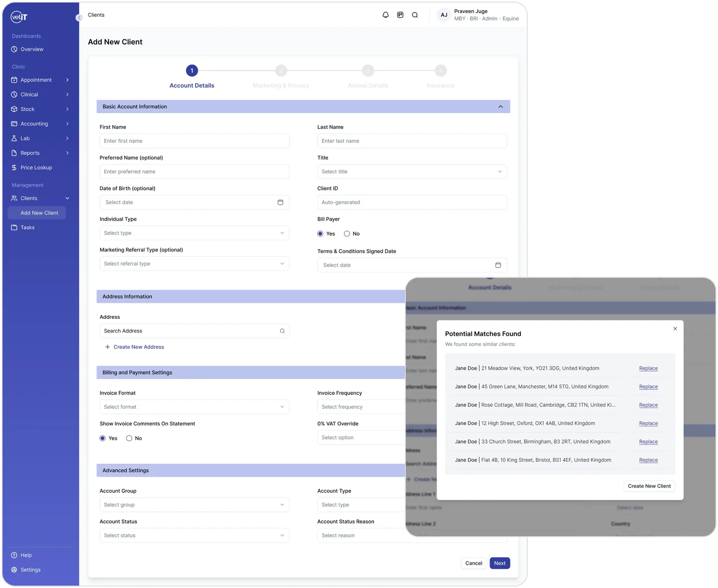Click the AJ user avatar
The width and height of the screenshot is (718, 588).
click(x=444, y=15)
